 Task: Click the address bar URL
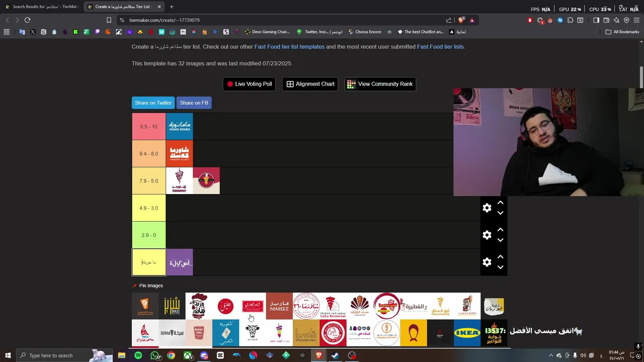point(165,20)
